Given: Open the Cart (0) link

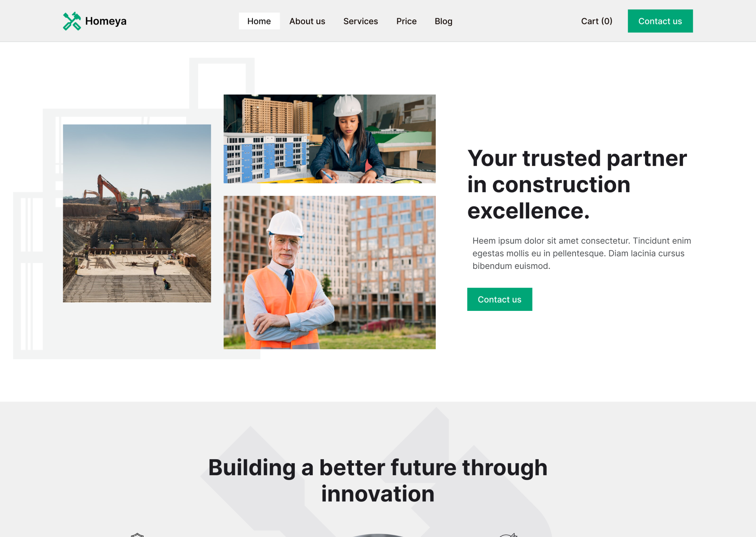Looking at the screenshot, I should [596, 21].
